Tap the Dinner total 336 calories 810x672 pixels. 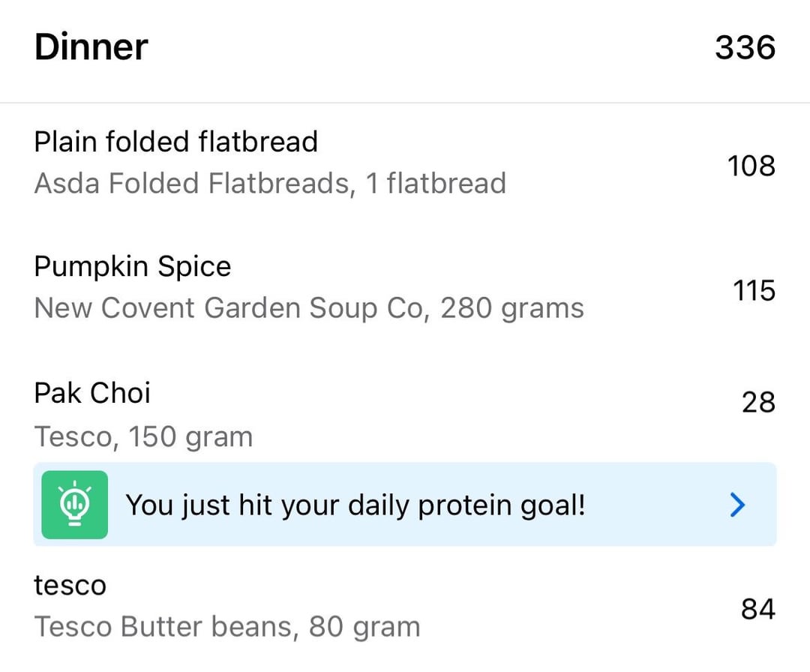[x=745, y=47]
